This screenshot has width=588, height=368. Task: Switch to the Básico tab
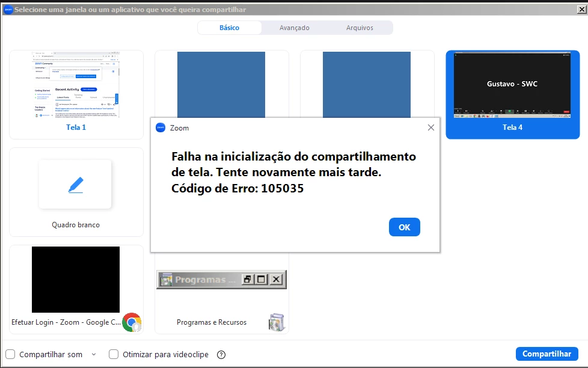[x=229, y=28]
